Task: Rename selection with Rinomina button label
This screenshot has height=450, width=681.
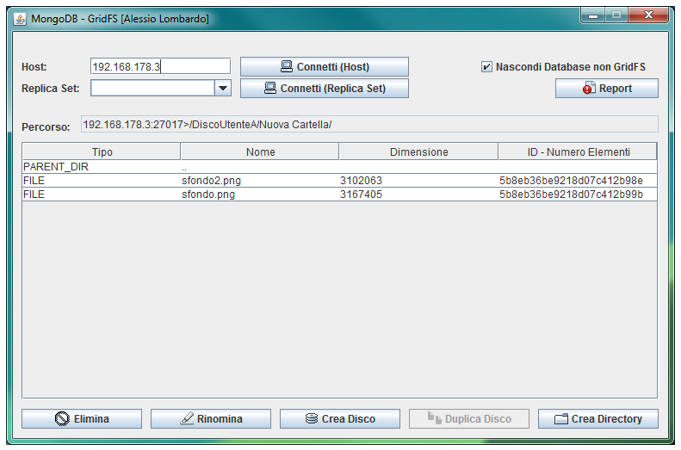Action: point(219,419)
